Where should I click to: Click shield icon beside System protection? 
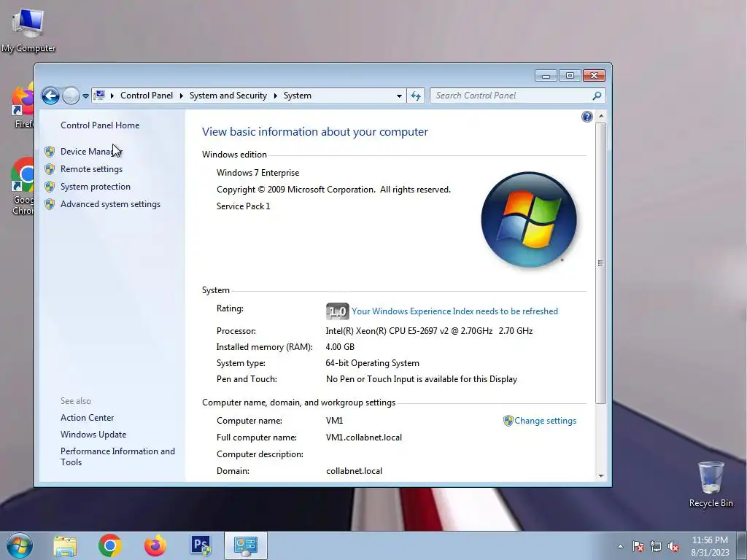pos(50,187)
